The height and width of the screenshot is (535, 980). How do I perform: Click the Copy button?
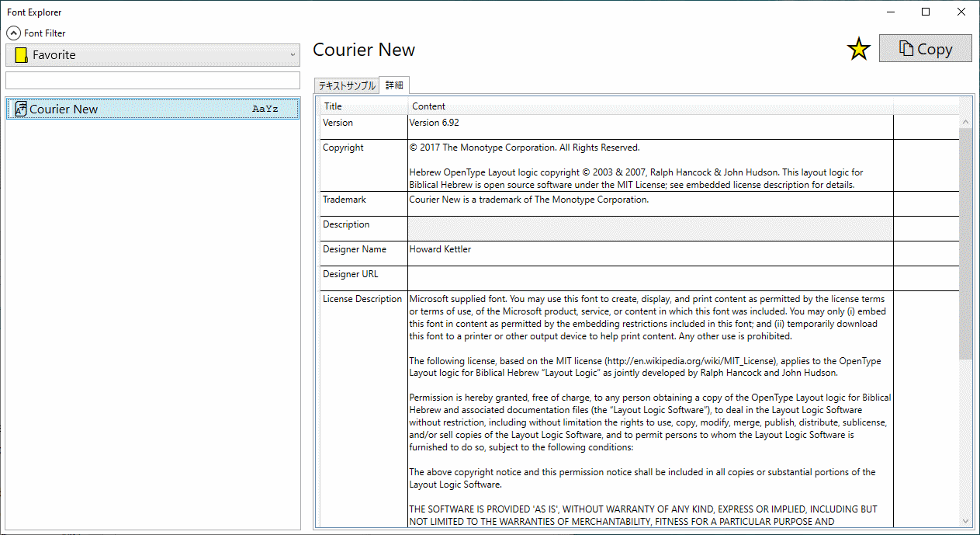tap(925, 48)
